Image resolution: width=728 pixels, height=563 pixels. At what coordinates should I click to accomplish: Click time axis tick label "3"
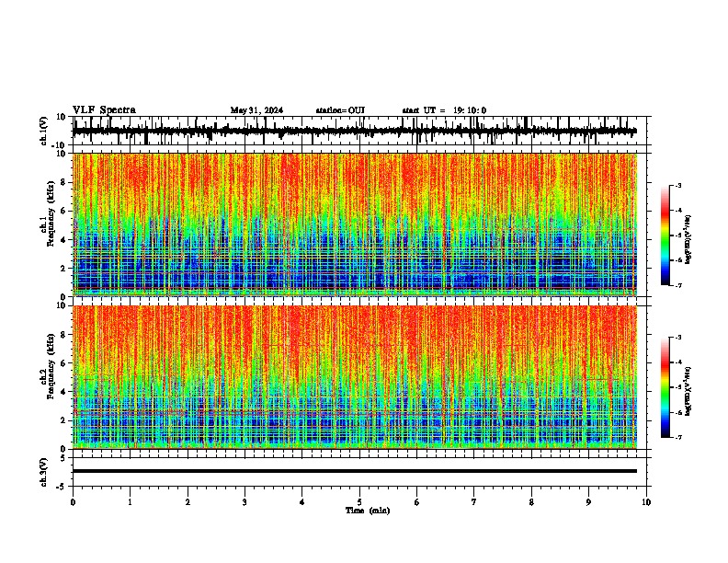[245, 502]
